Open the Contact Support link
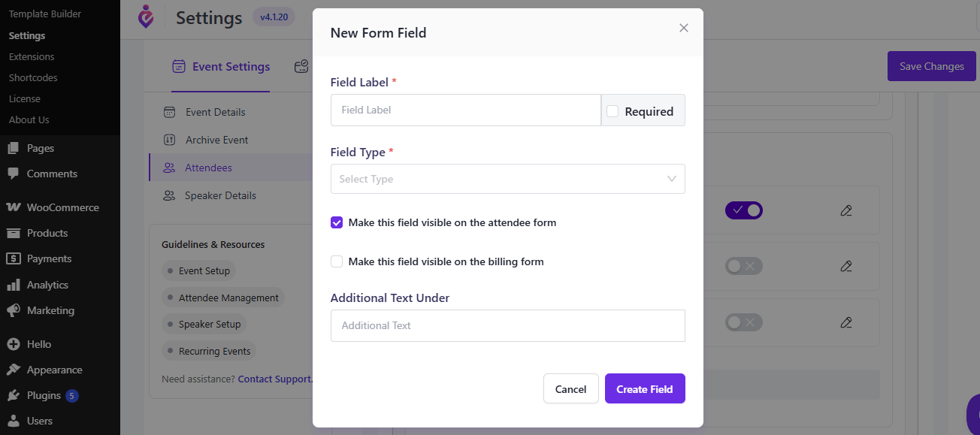The height and width of the screenshot is (435, 980). 274,379
